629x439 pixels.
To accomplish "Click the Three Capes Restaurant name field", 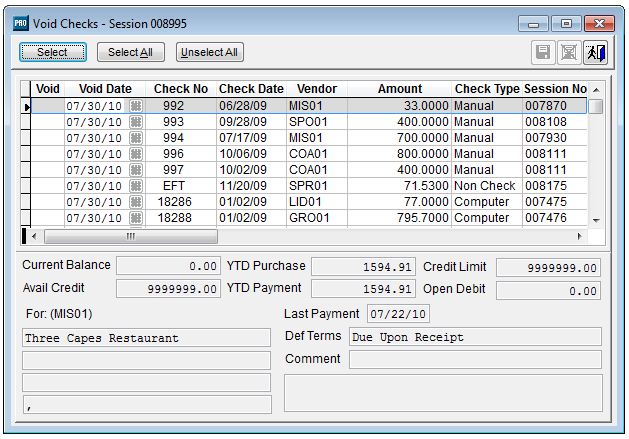I will click(146, 337).
